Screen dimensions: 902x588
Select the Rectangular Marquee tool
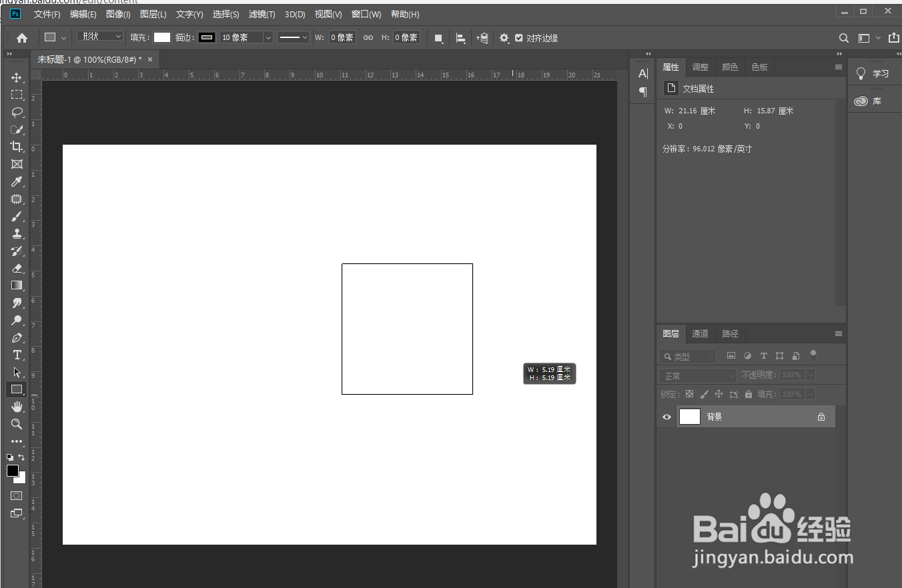pos(17,95)
